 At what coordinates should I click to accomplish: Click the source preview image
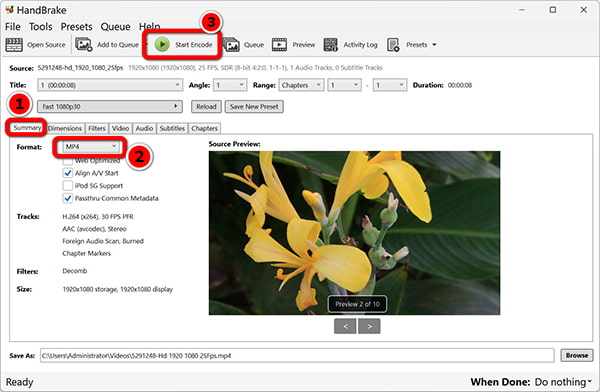point(354,233)
